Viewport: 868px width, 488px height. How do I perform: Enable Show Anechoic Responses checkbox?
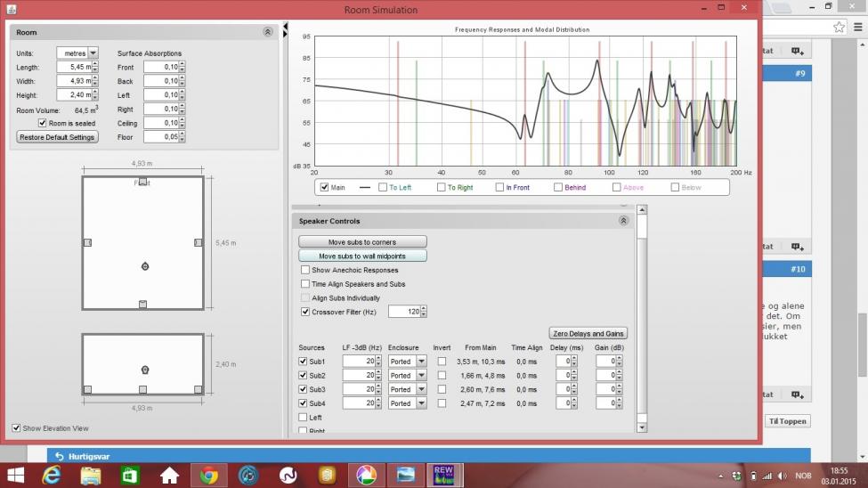(305, 270)
